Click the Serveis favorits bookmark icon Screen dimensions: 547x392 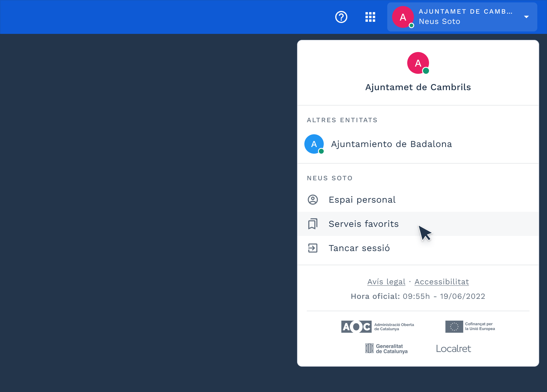[313, 224]
